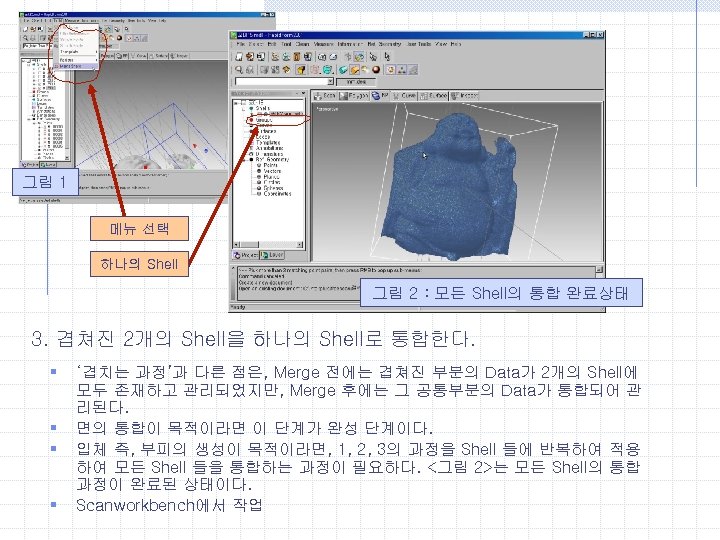The width and height of the screenshot is (720, 540).
Task: Select the Points item under Ref. Geometry
Action: pos(270,165)
